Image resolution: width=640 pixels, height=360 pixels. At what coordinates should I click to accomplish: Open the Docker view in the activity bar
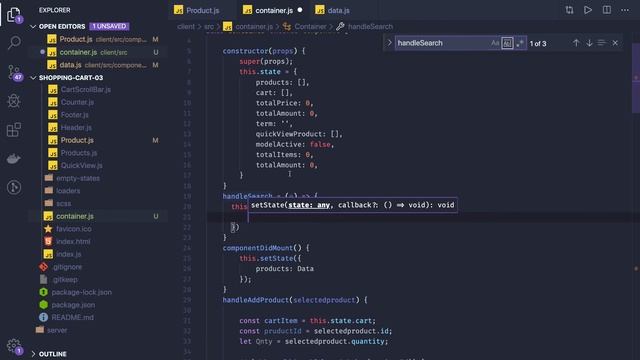click(x=14, y=159)
